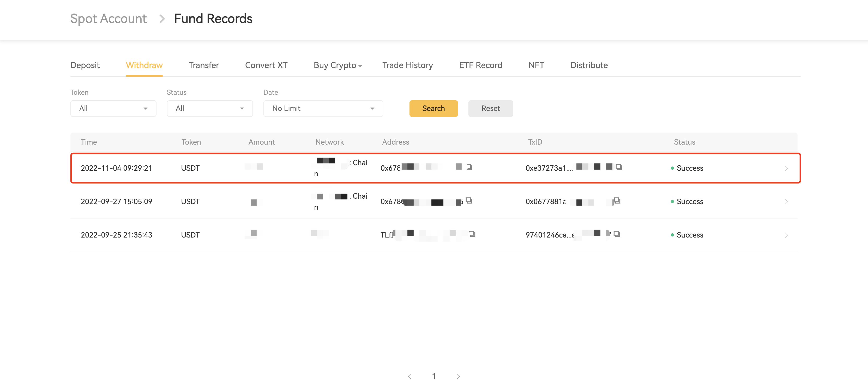This screenshot has height=391, width=868.
Task: Copy TxID of 2022-11-04 withdrawal
Action: pyautogui.click(x=619, y=167)
